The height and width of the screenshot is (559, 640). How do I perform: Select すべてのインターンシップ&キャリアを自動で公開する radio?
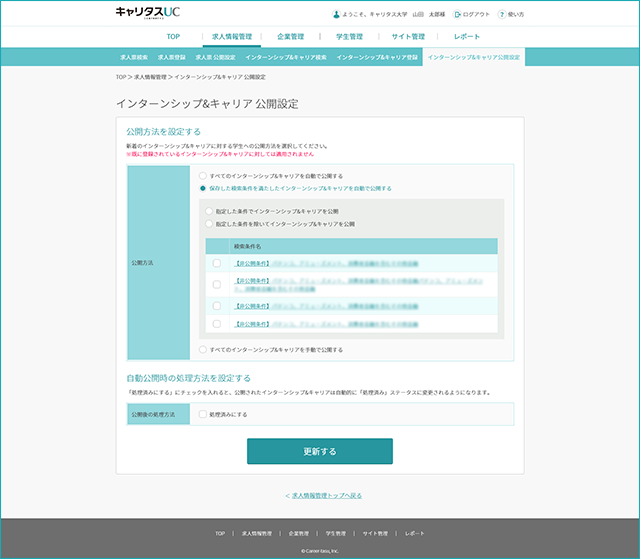202,176
